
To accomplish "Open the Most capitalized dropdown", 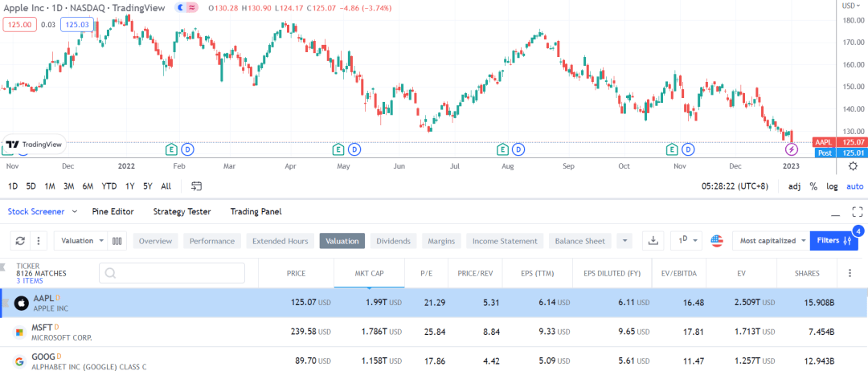I will click(x=771, y=241).
